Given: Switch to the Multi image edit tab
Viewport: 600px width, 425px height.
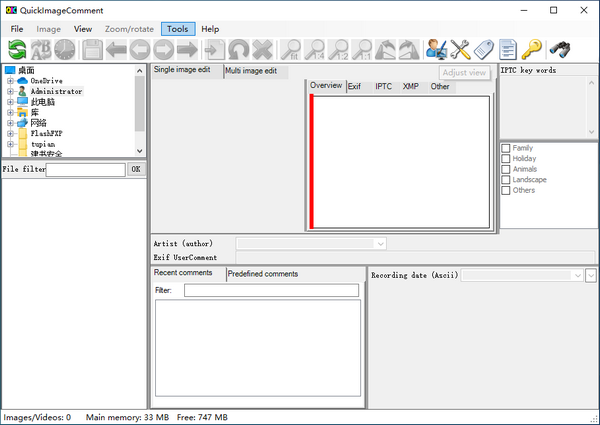Looking at the screenshot, I should click(x=251, y=71).
